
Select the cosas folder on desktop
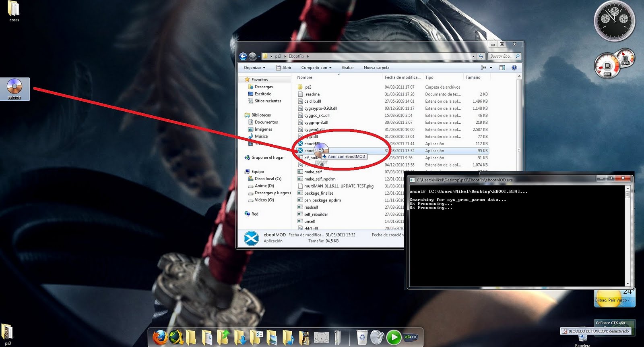[14, 11]
